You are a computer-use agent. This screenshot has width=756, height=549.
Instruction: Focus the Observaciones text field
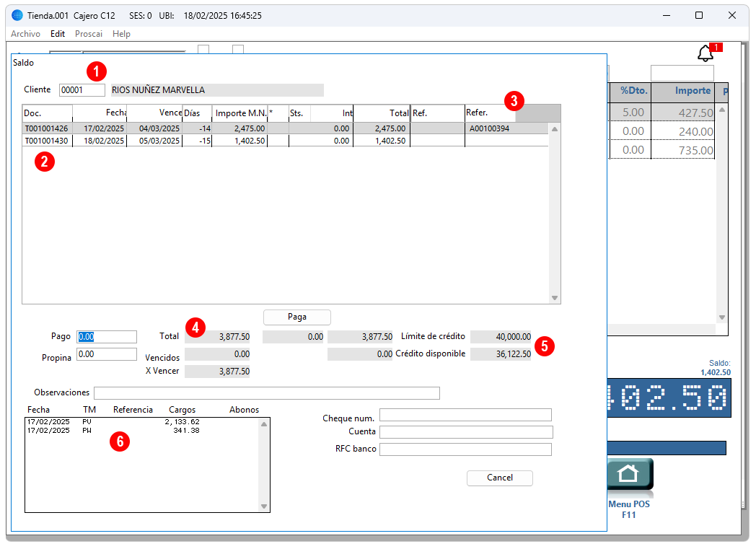[x=267, y=393]
